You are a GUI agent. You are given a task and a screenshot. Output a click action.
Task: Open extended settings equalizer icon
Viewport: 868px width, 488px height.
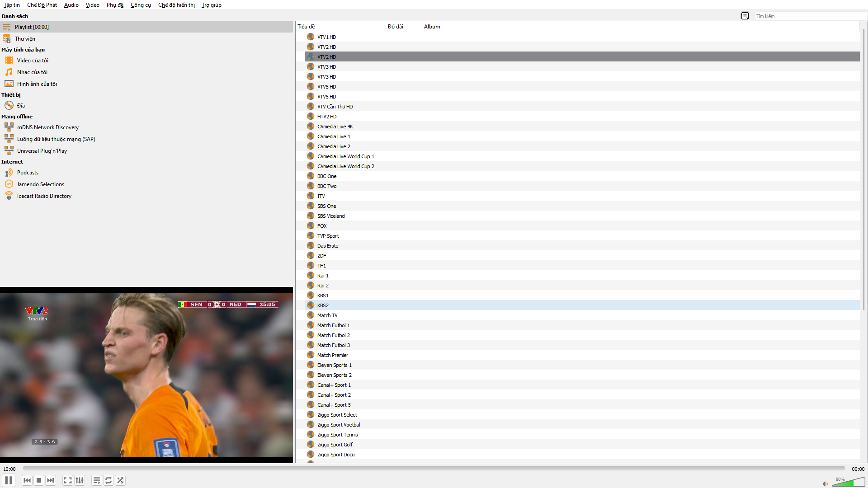80,480
